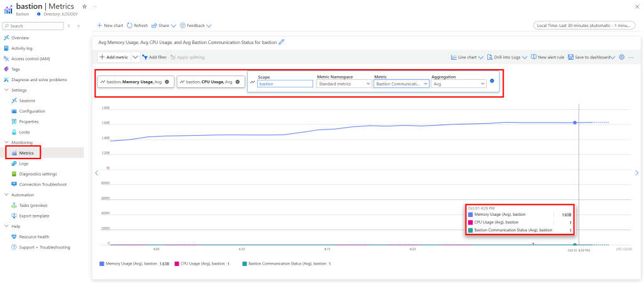The height and width of the screenshot is (283, 644).
Task: Go to previous time range with left arrow
Action: pyautogui.click(x=96, y=172)
